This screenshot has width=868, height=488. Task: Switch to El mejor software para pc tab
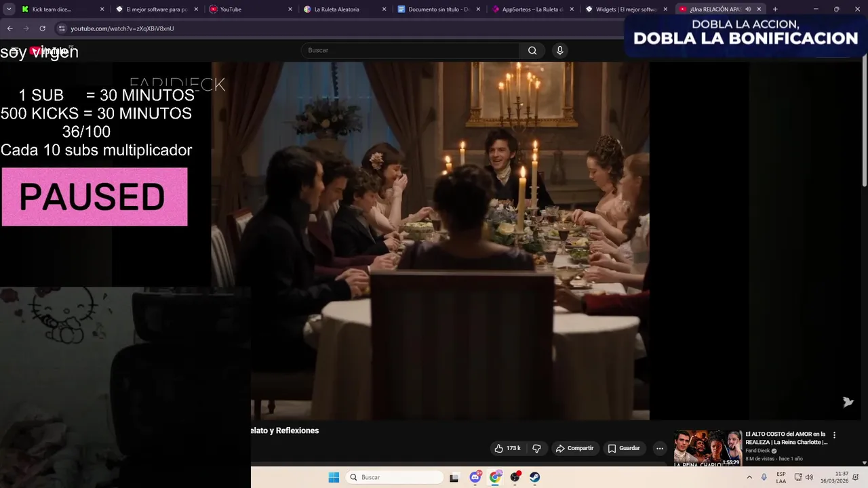click(156, 9)
